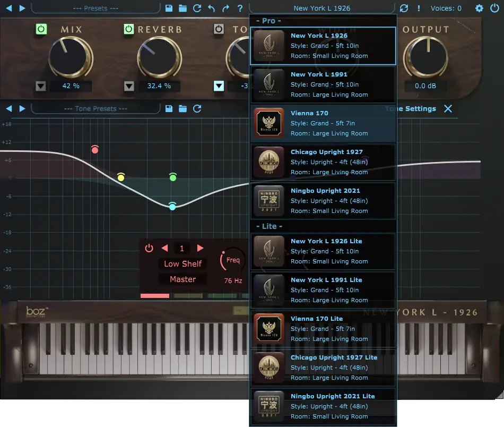The height and width of the screenshot is (427, 504).
Task: Select the yellow EQ band node
Action: coord(121,177)
